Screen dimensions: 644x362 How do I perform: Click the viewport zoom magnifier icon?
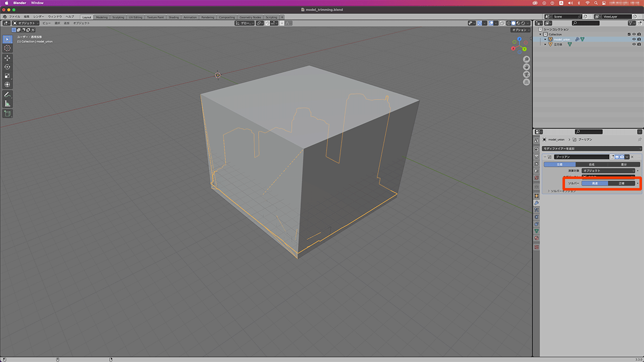click(526, 59)
